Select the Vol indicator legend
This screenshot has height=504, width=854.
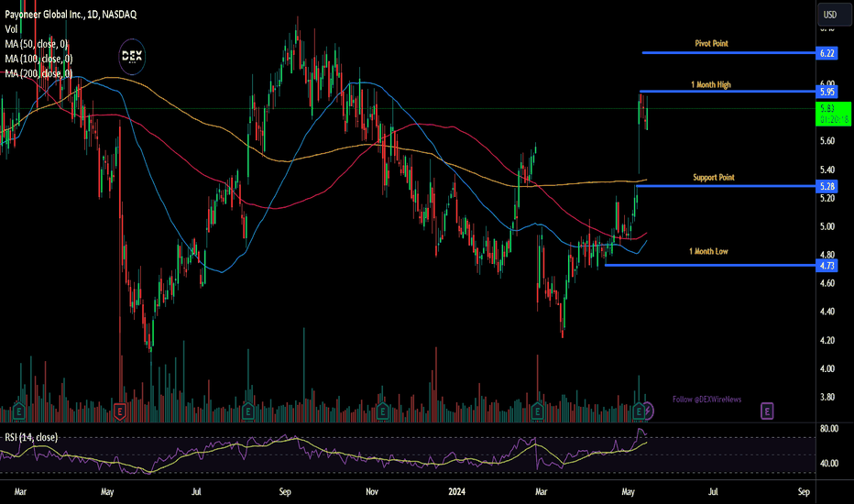tap(11, 29)
